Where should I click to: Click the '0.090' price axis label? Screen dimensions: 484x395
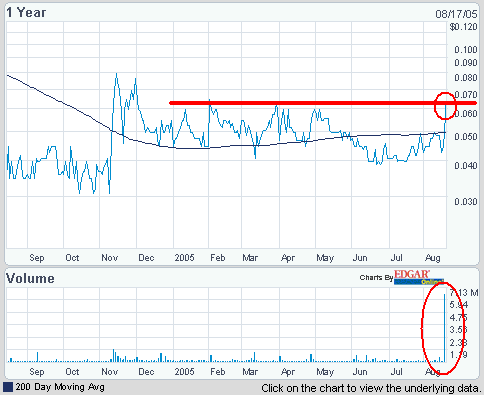pos(466,63)
